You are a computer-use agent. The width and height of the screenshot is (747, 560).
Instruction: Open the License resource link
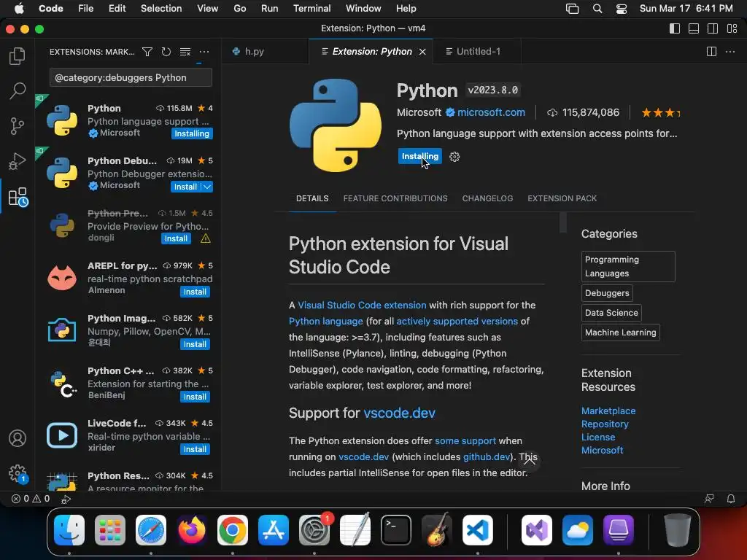[598, 437]
